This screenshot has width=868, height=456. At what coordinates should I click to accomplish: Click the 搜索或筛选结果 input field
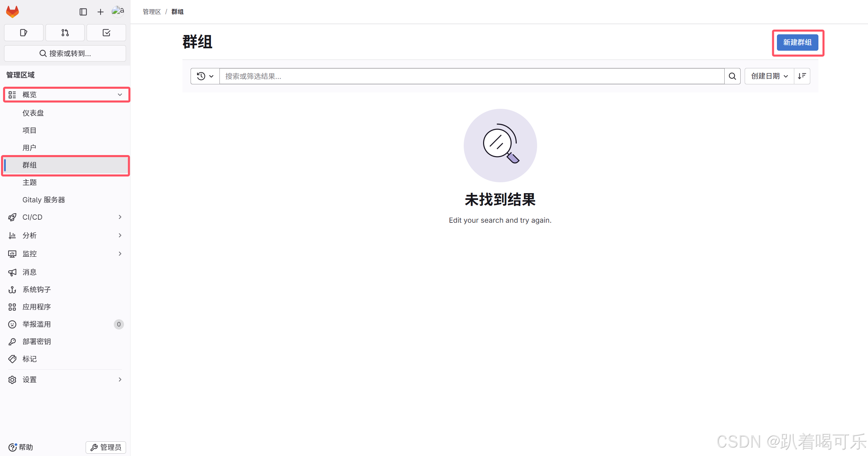[472, 76]
